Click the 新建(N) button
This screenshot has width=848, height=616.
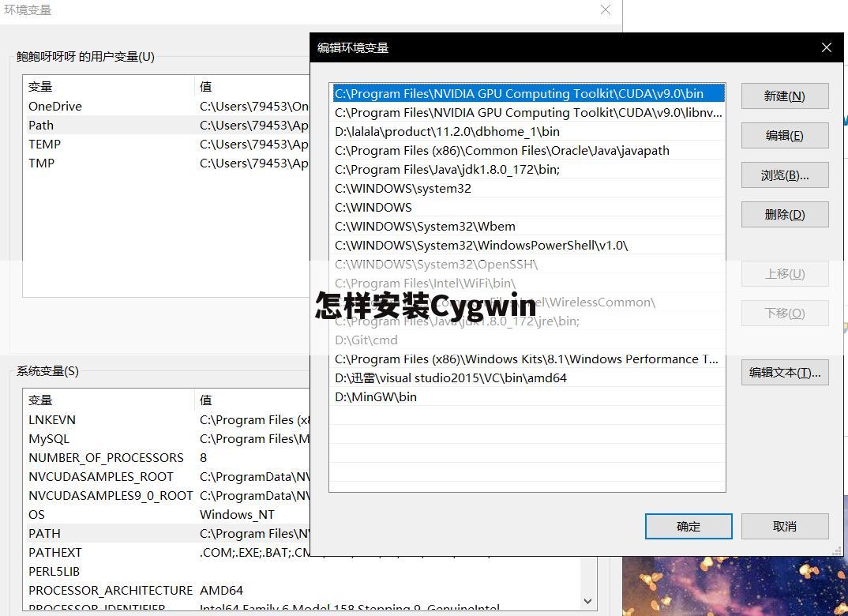click(x=785, y=96)
